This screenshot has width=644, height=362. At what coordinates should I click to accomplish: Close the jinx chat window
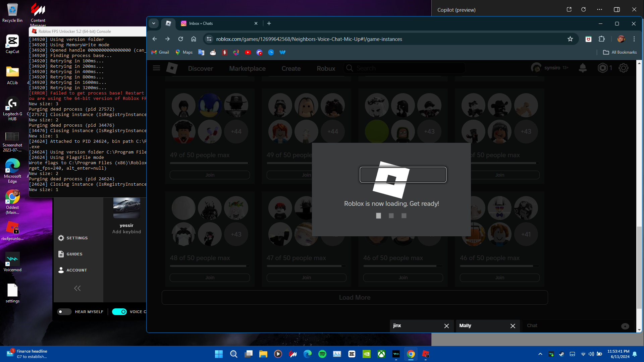tap(446, 326)
